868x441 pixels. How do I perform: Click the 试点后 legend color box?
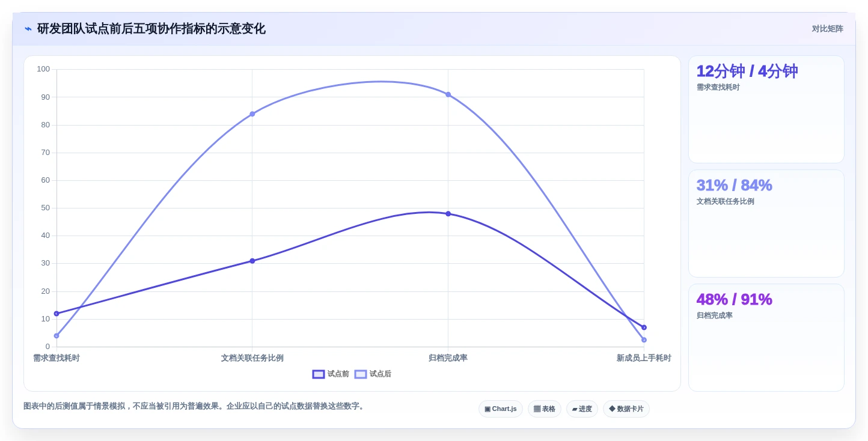pos(361,374)
